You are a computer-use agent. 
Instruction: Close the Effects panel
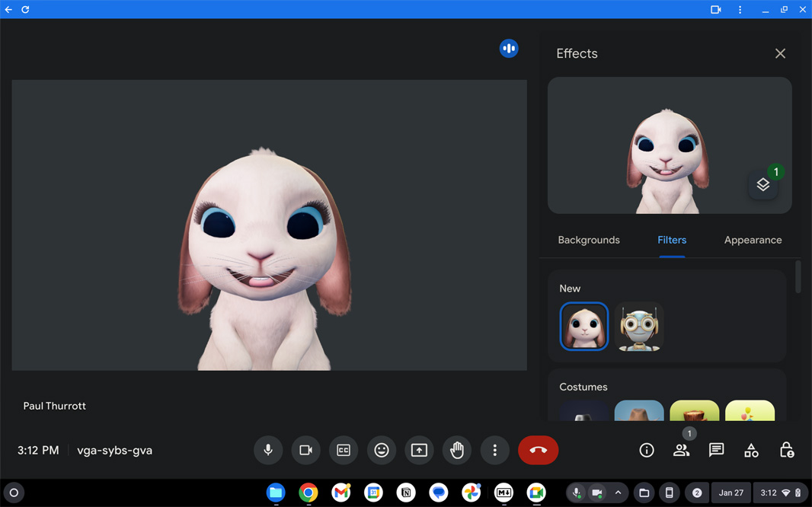(780, 53)
